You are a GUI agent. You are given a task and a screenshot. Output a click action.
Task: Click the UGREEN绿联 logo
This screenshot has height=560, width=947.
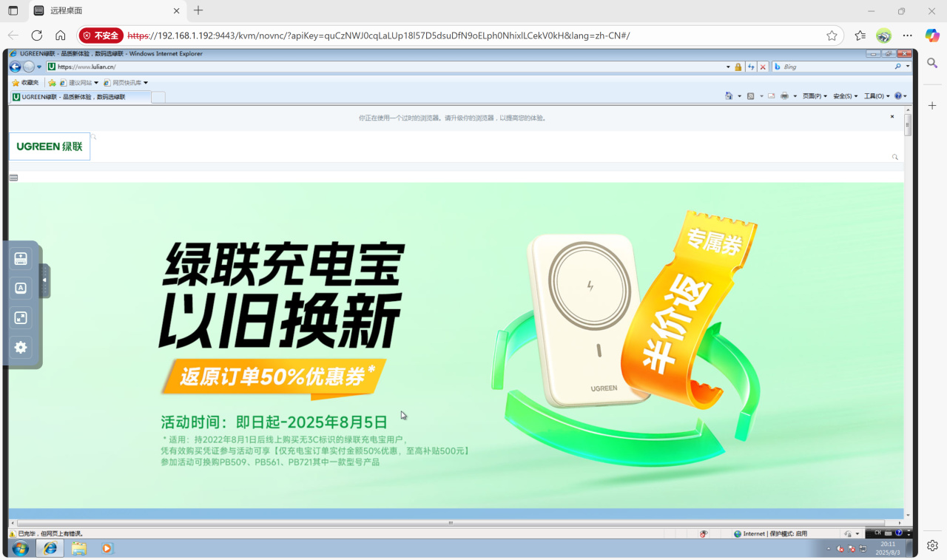tap(50, 146)
